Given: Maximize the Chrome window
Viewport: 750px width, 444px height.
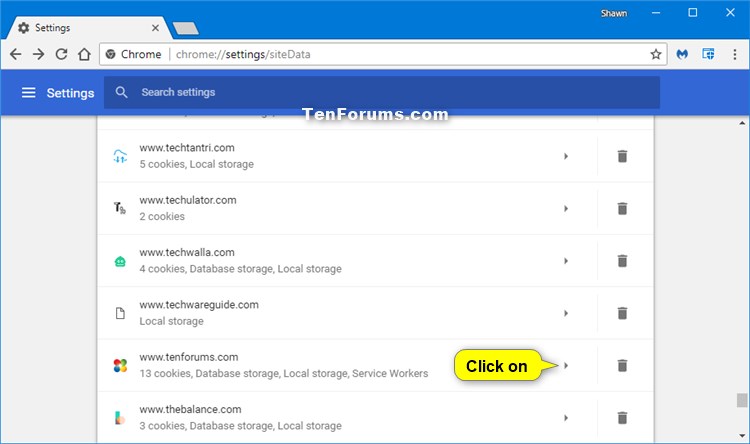Looking at the screenshot, I should click(693, 13).
